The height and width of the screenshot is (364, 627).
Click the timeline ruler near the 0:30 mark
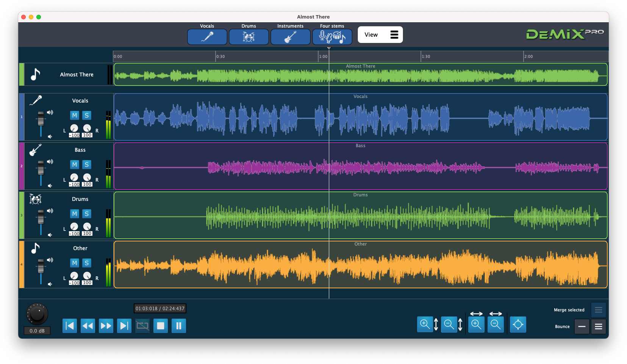pos(217,56)
